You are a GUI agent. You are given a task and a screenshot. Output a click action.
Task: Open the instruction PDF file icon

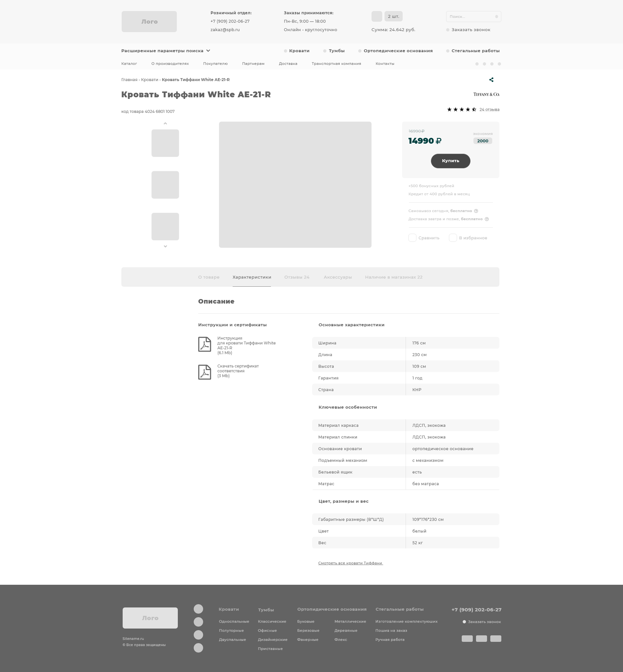204,344
